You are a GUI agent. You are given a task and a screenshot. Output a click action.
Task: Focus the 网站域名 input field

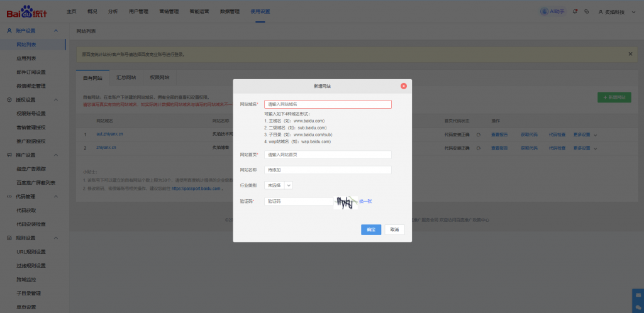[x=328, y=104]
